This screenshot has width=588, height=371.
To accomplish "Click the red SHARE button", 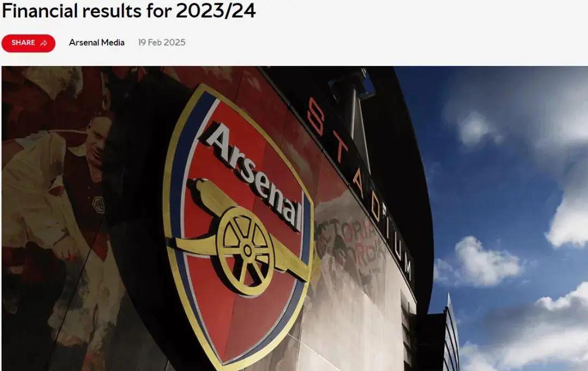I will pos(28,43).
